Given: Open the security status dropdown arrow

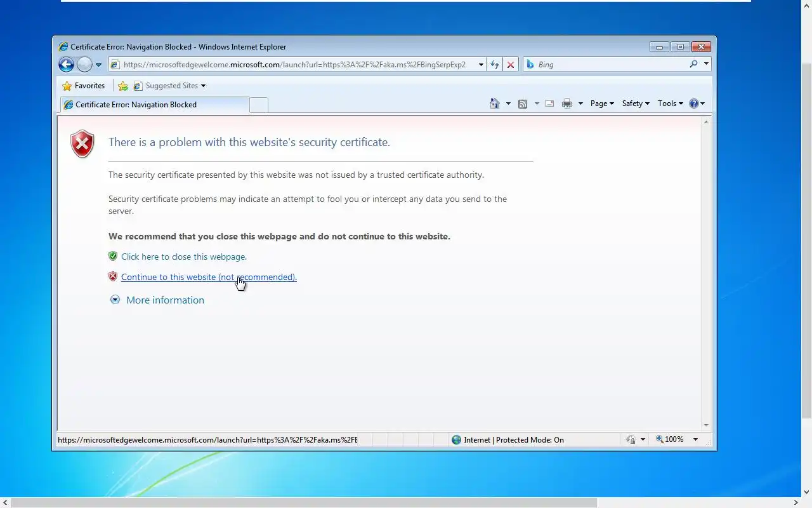Looking at the screenshot, I should (643, 439).
